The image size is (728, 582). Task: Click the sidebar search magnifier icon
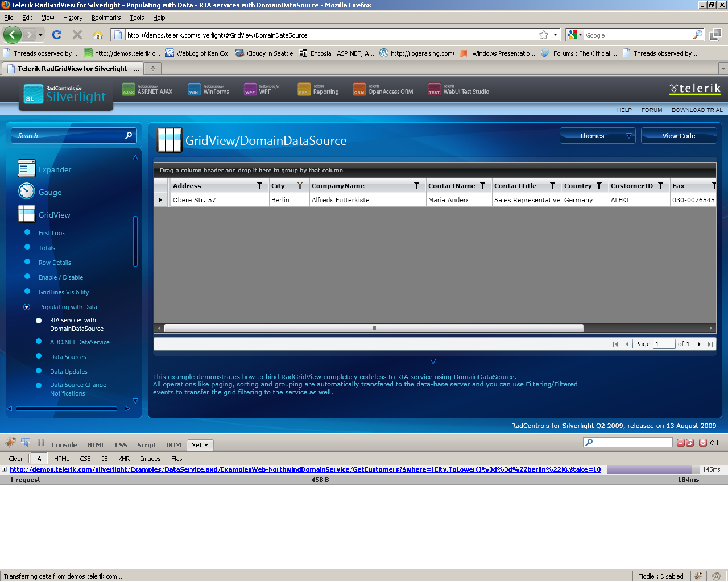pos(129,135)
